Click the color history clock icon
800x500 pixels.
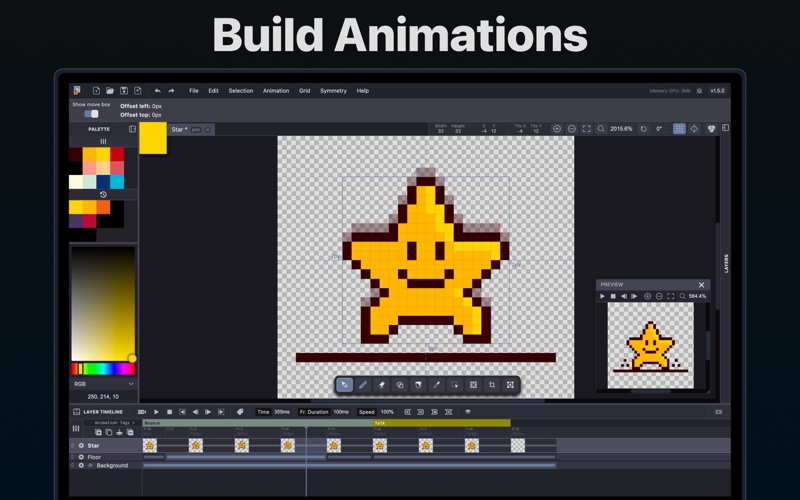(x=103, y=194)
